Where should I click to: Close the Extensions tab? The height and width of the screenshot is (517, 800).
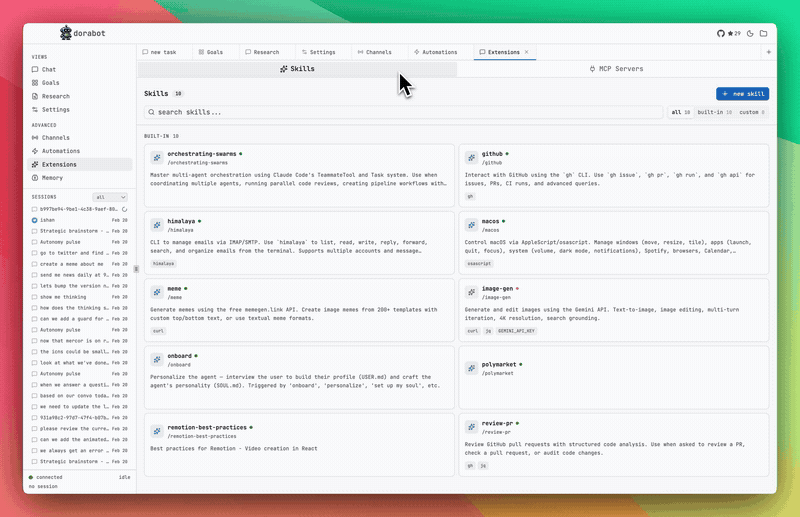[527, 52]
